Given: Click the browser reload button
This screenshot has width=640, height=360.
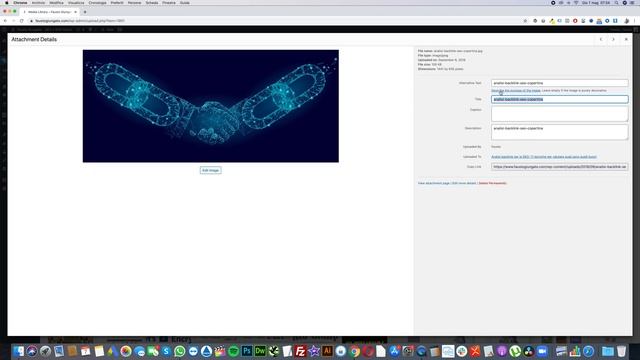Looking at the screenshot, I should [x=22, y=21].
